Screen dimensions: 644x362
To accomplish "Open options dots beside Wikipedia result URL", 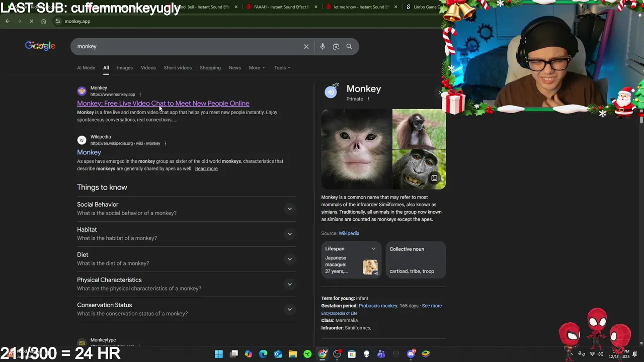I will 165,143.
